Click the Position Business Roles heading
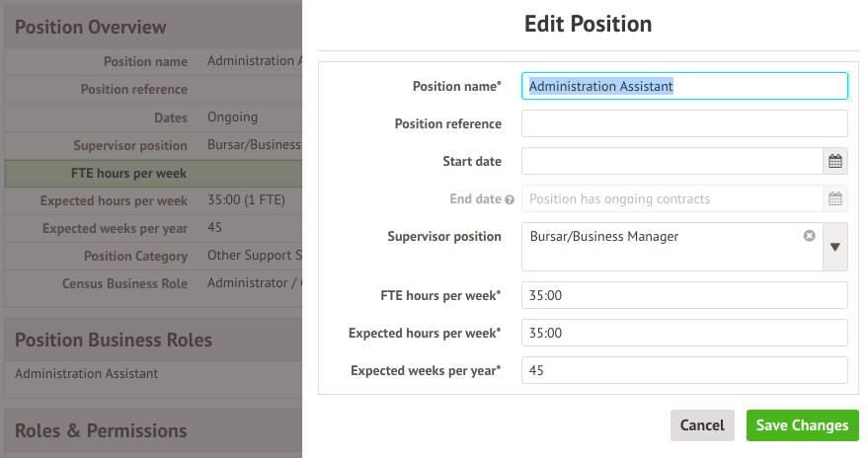The image size is (868, 458). click(114, 340)
